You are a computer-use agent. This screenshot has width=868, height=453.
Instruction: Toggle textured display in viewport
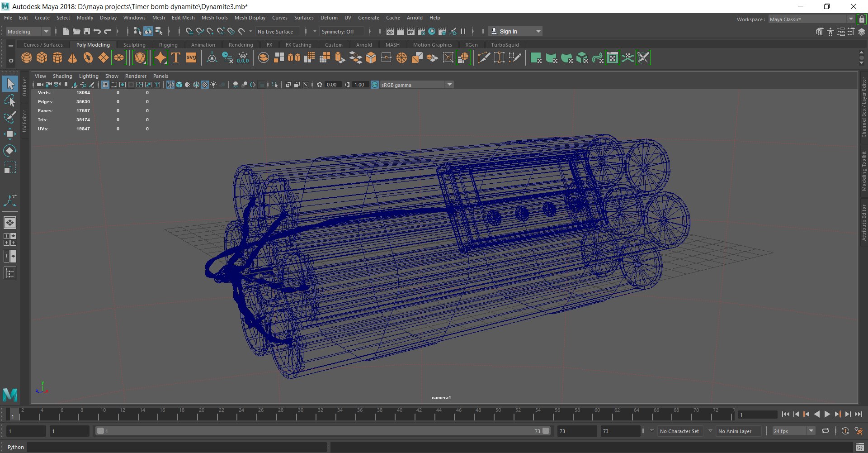[205, 85]
